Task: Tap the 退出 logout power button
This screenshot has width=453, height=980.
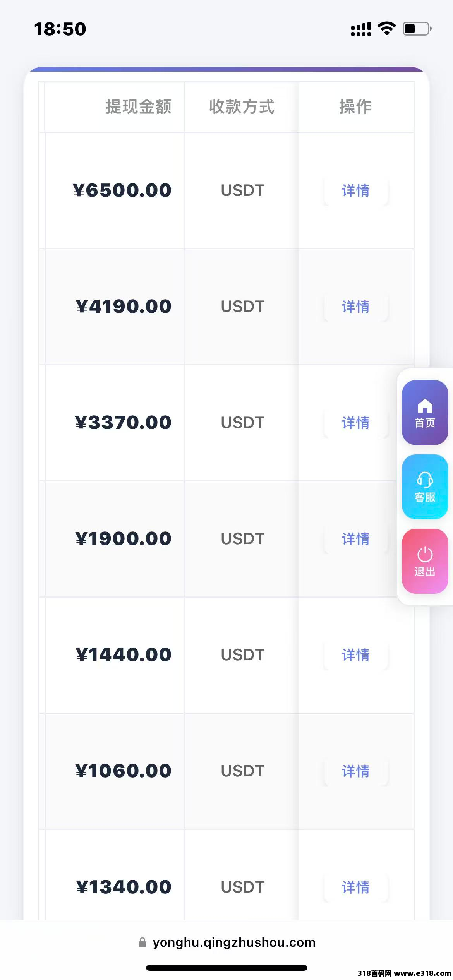Action: click(425, 561)
